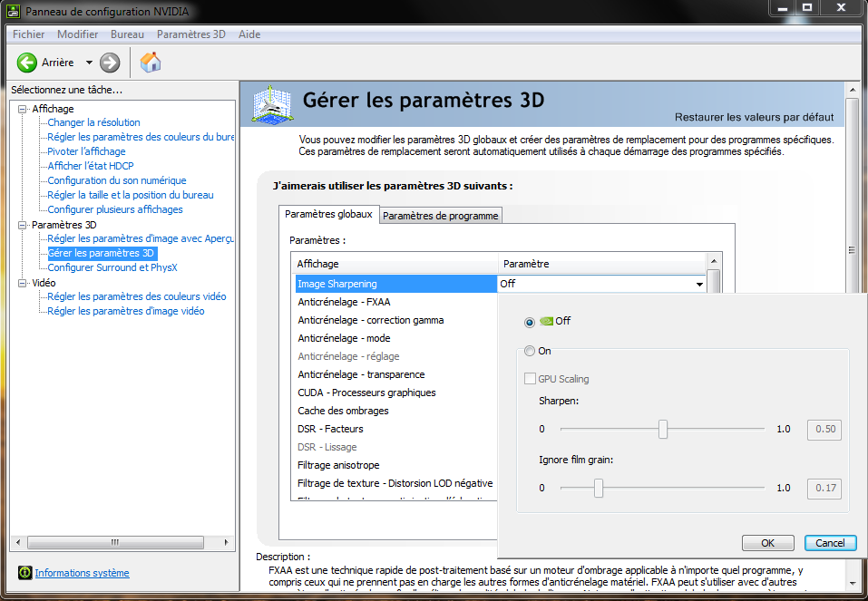Image resolution: width=868 pixels, height=601 pixels.
Task: Open the back history dropdown arrow
Action: (89, 63)
